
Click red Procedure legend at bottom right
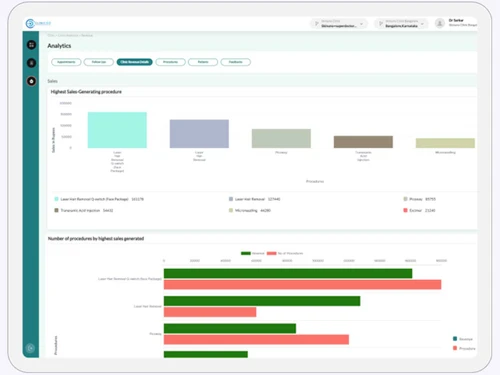click(x=464, y=348)
